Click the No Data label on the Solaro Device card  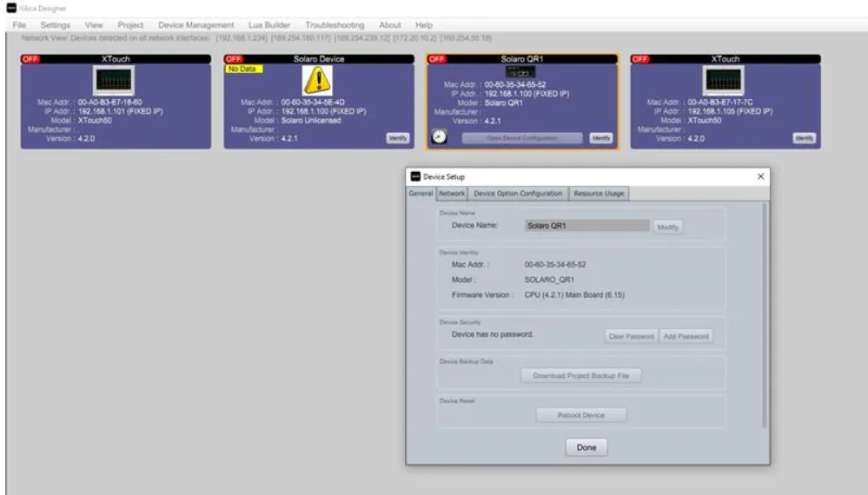click(243, 69)
